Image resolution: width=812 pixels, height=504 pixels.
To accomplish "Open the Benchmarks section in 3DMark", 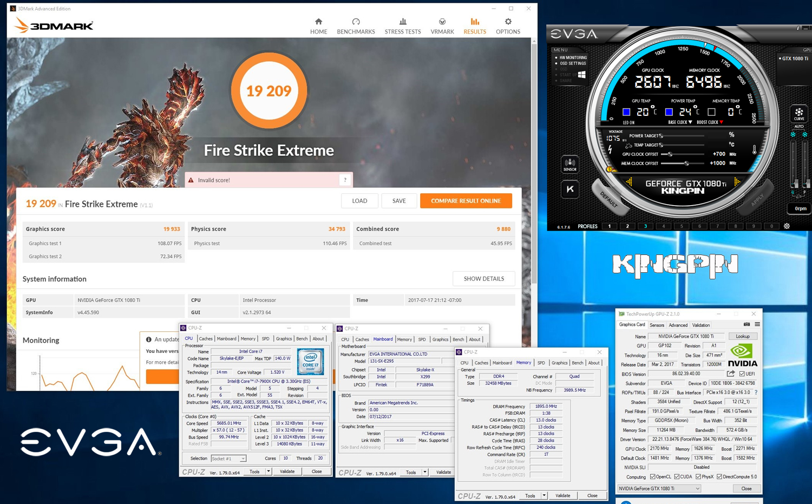I will click(356, 26).
